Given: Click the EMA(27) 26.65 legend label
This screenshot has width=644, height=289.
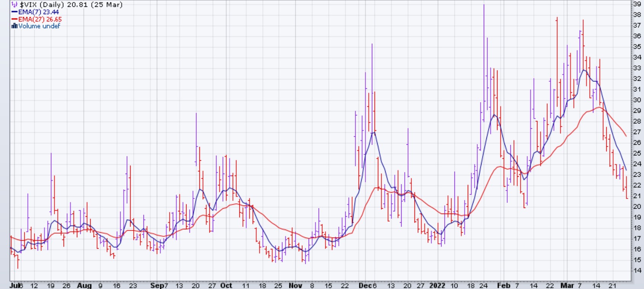Looking at the screenshot, I should pos(40,19).
